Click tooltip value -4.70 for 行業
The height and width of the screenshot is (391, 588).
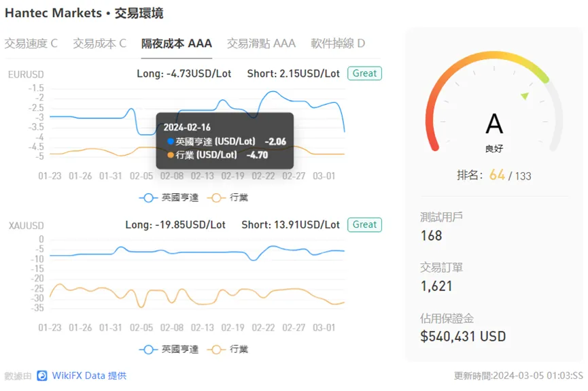click(257, 155)
